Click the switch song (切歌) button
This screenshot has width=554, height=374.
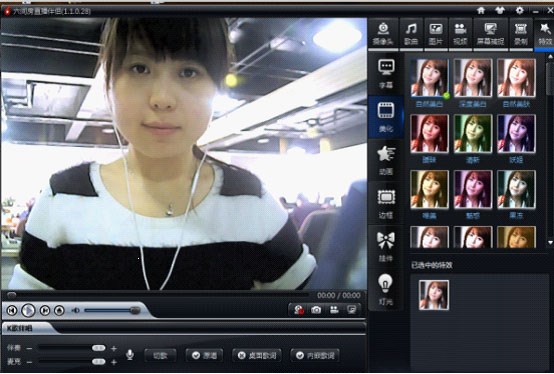[160, 355]
